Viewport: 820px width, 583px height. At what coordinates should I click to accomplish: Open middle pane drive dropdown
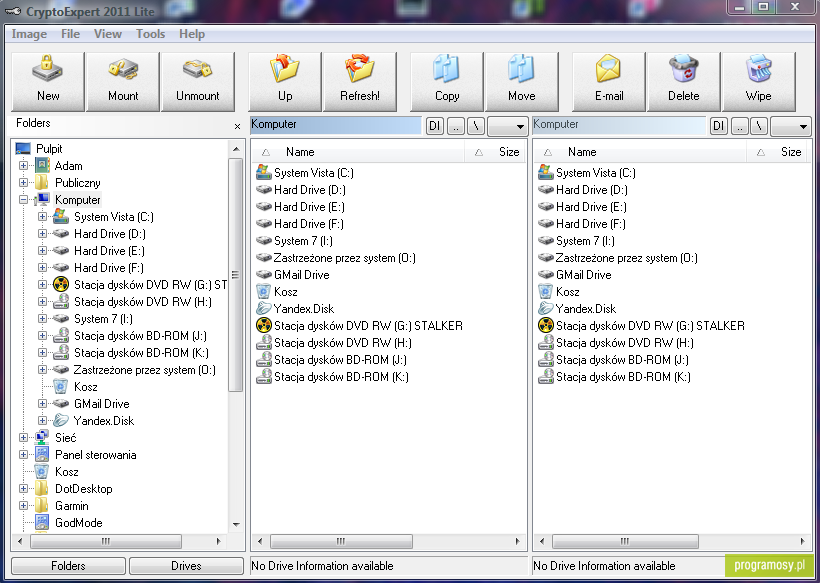tap(507, 126)
